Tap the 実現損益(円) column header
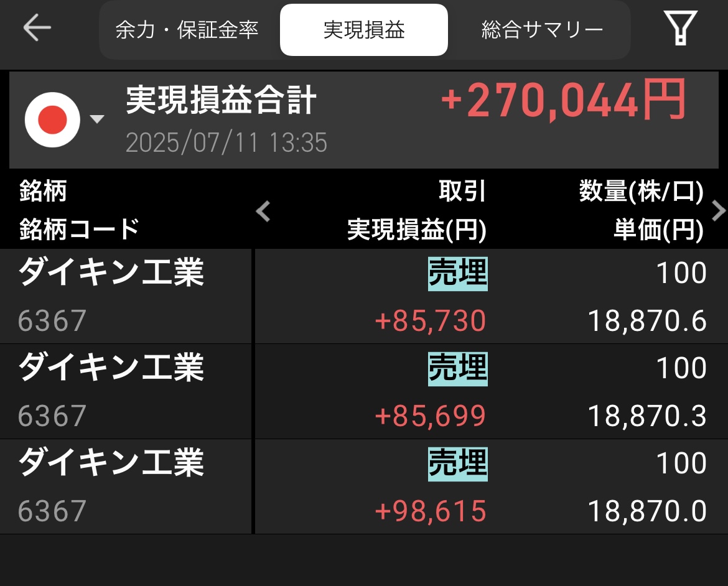 tap(416, 230)
